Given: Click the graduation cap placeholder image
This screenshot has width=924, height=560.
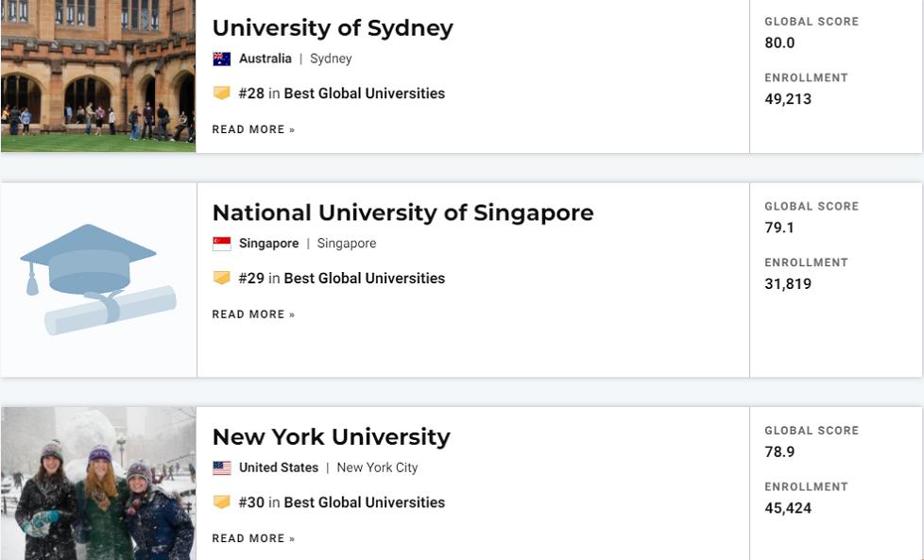Looking at the screenshot, I should [98, 280].
